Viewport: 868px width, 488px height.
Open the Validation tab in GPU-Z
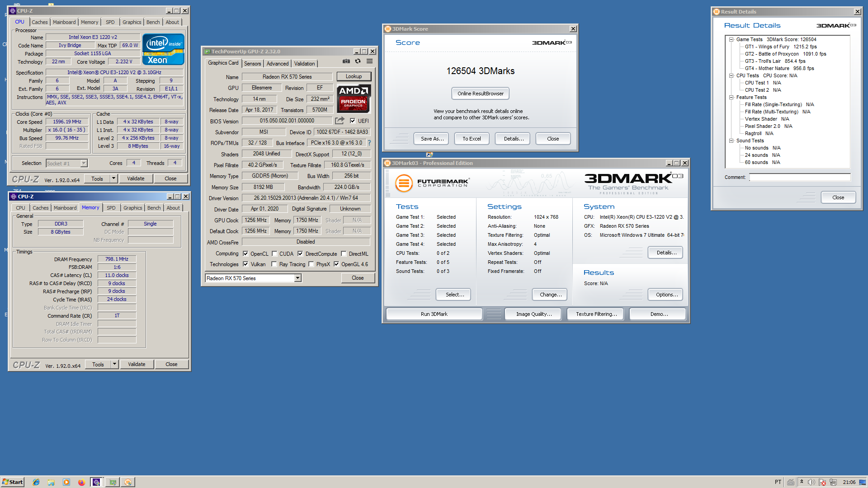(x=305, y=64)
